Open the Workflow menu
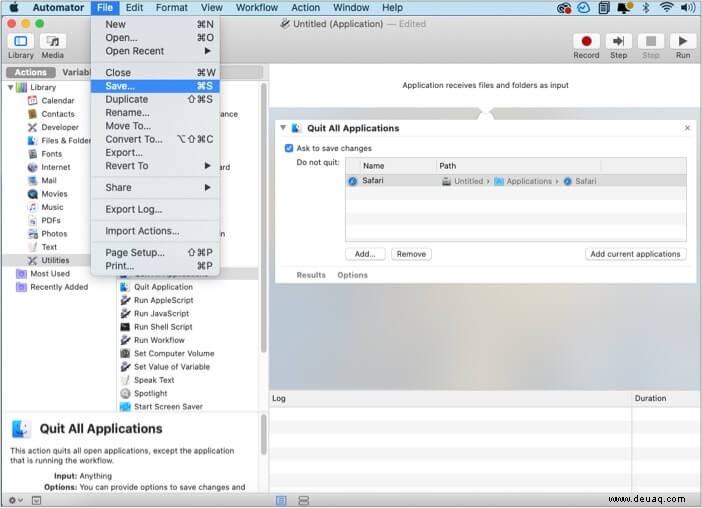The height and width of the screenshot is (508, 702). (x=257, y=8)
